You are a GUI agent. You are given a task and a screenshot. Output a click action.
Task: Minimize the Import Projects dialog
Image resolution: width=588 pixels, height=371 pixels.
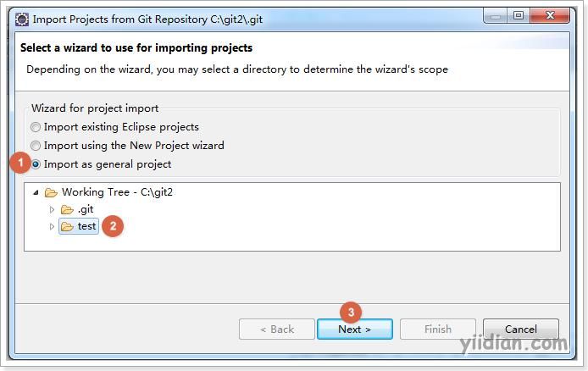tap(496, 16)
